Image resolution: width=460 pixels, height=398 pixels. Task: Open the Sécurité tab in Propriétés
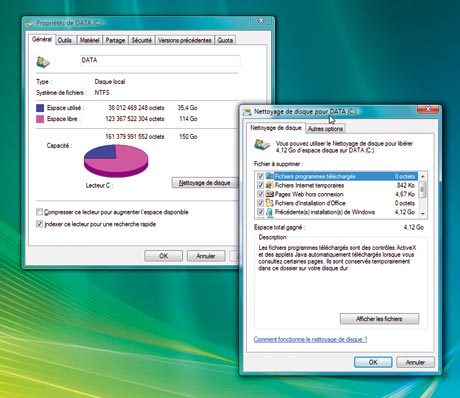[x=141, y=40]
